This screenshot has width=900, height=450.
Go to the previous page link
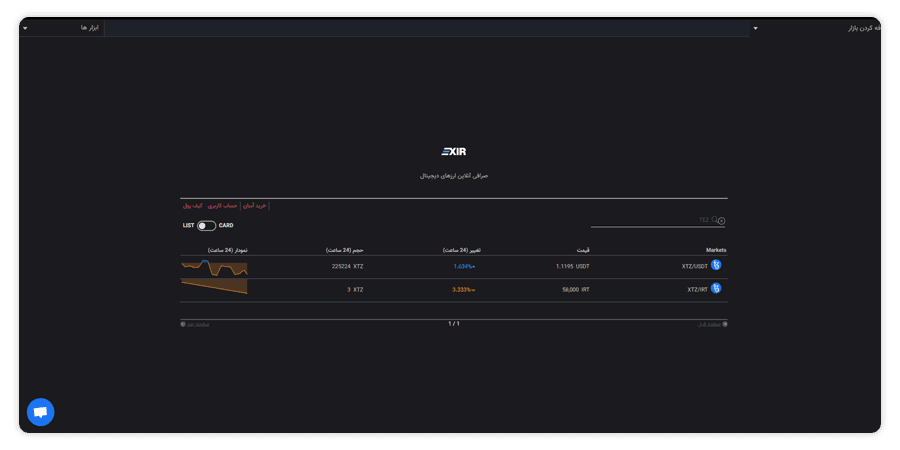pos(712,324)
